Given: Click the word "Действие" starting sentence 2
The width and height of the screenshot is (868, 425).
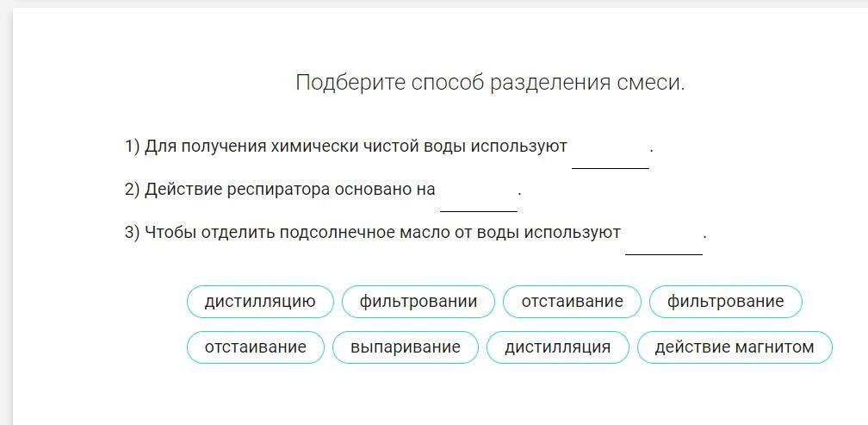Looking at the screenshot, I should coord(183,190).
